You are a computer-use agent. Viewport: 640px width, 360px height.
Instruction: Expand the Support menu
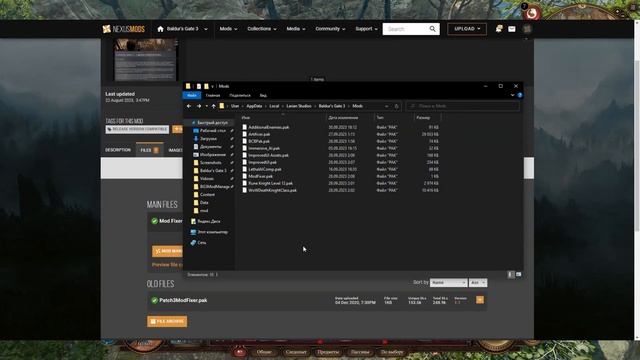click(366, 29)
